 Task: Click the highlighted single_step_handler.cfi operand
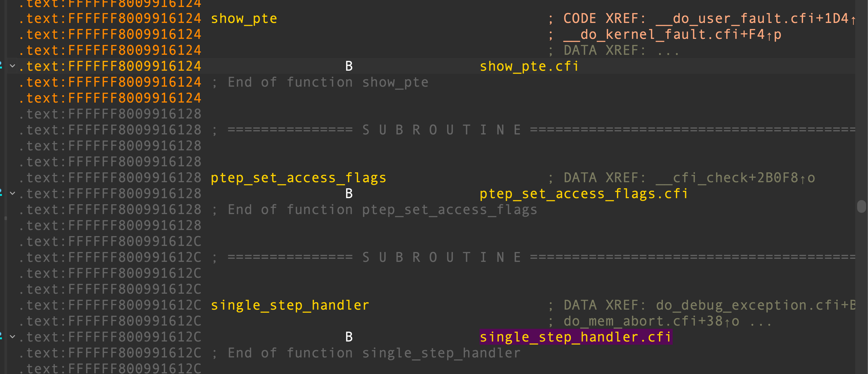click(575, 337)
